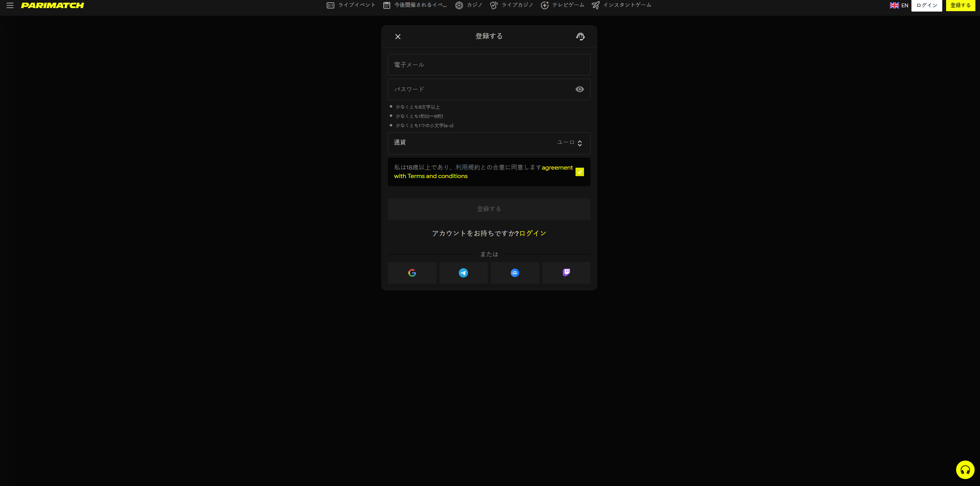This screenshot has height=486, width=980.
Task: Click currency stepper arrows next to ユーロ
Action: pos(579,143)
